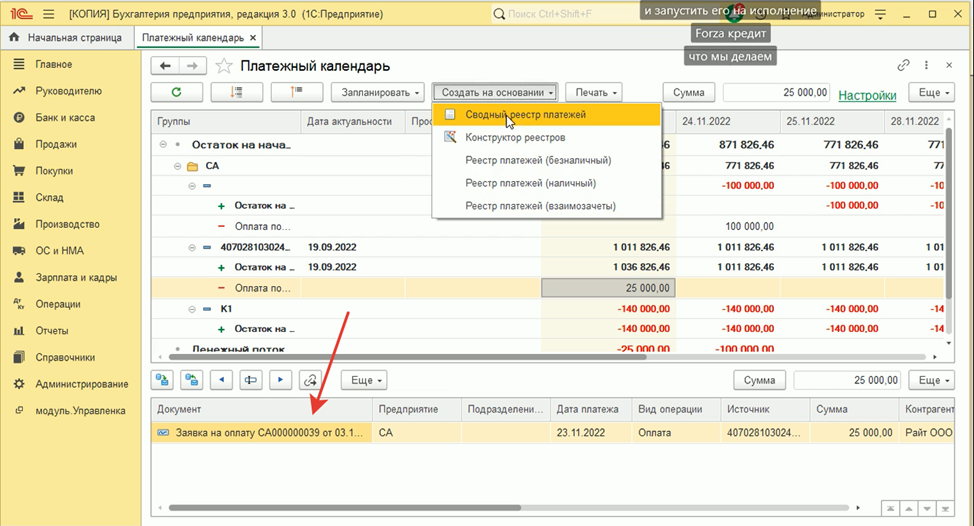Open the Склад section
The height and width of the screenshot is (526, 974).
click(49, 197)
